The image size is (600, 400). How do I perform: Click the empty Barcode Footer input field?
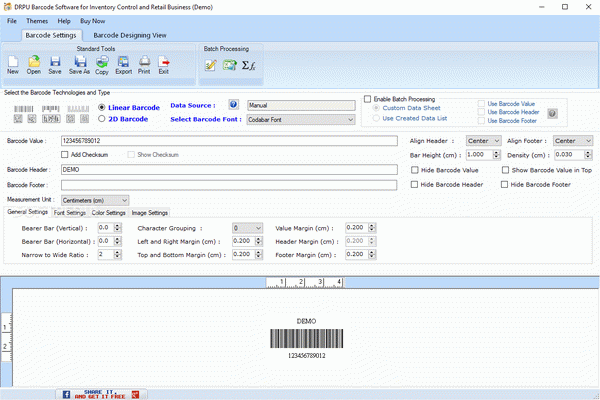tap(229, 185)
